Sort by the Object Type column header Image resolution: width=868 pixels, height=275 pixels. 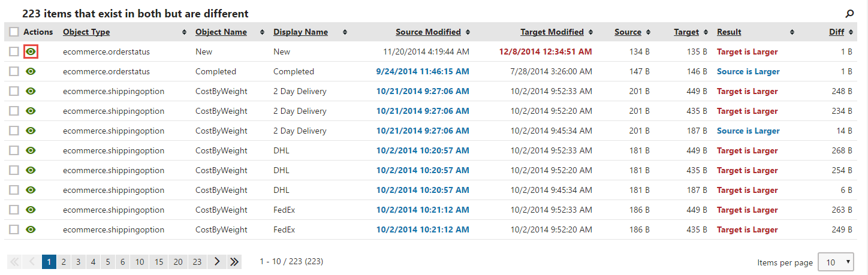click(x=86, y=32)
